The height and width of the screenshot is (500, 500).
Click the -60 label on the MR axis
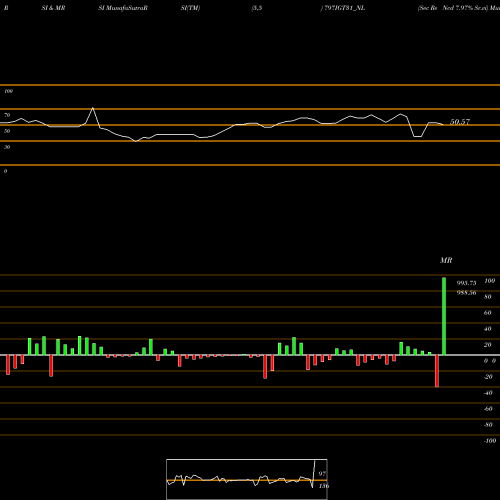488,409
